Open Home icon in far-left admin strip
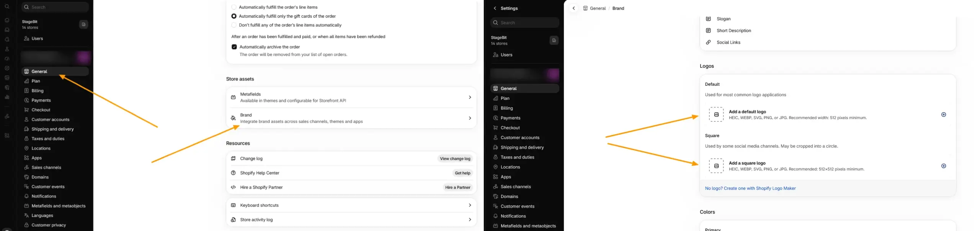980x231 pixels. click(x=7, y=20)
